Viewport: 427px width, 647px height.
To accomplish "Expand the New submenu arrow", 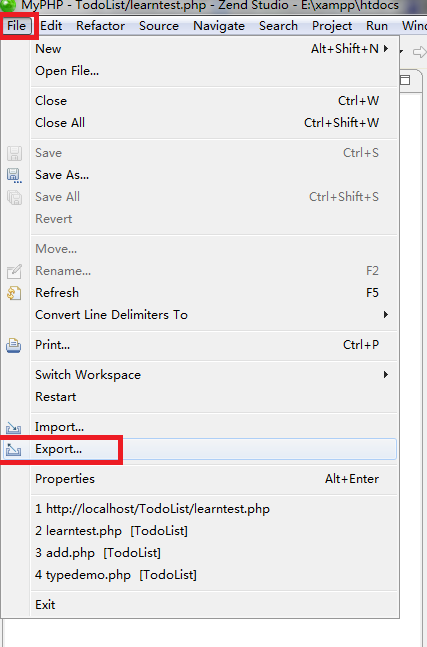I will click(386, 49).
